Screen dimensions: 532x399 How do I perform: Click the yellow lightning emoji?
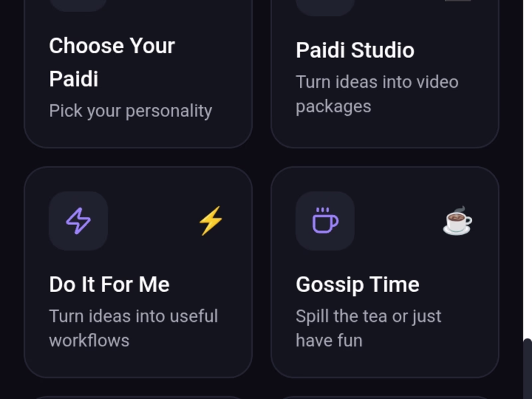(211, 221)
